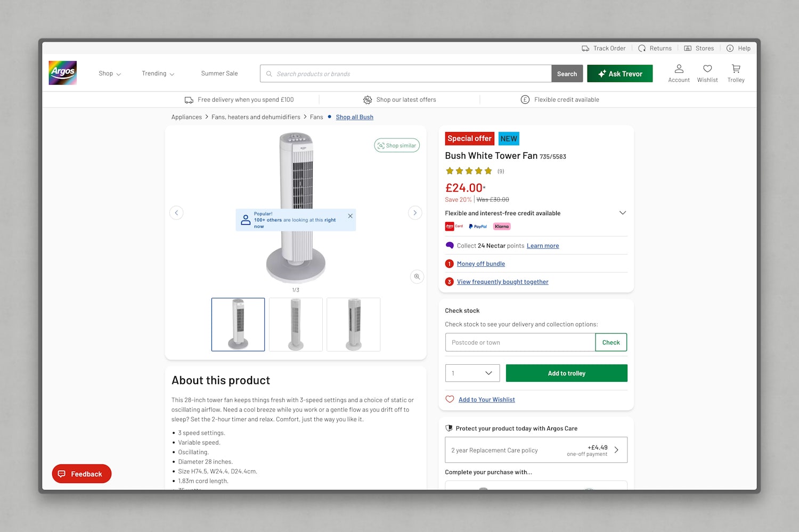Click the zoom magnifier on product image
The width and height of the screenshot is (799, 532).
click(x=417, y=276)
